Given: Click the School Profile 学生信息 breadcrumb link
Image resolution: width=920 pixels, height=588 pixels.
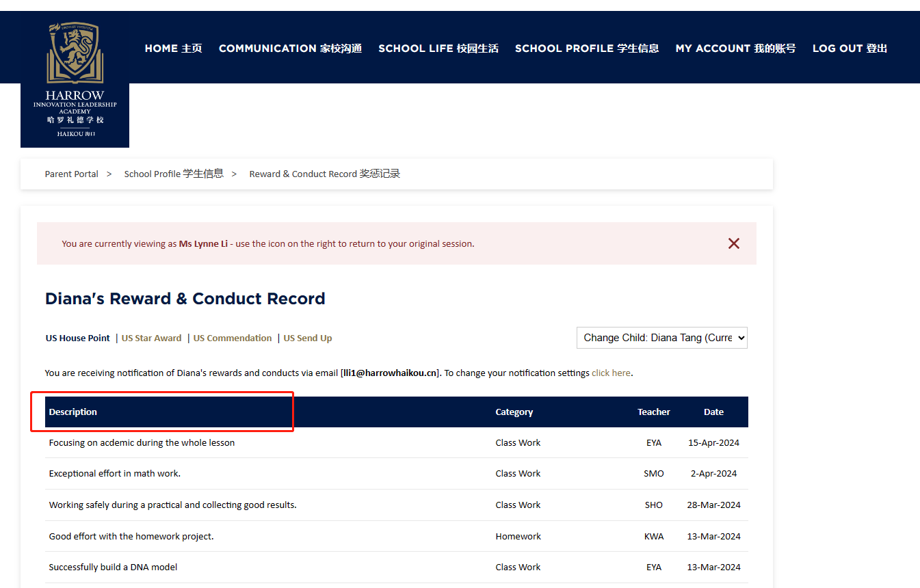Looking at the screenshot, I should tap(174, 174).
